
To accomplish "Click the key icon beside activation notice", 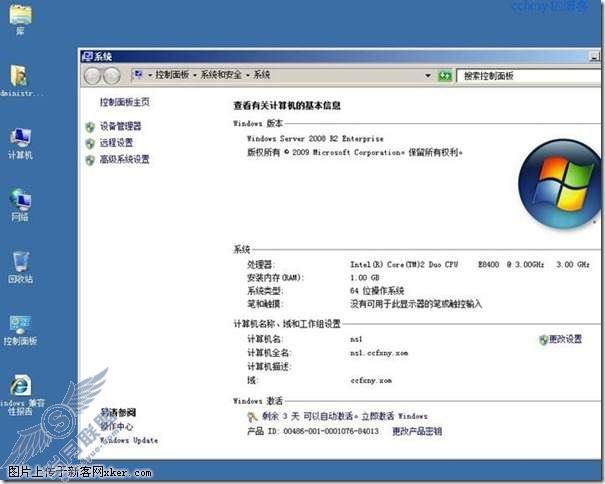I will (x=252, y=416).
